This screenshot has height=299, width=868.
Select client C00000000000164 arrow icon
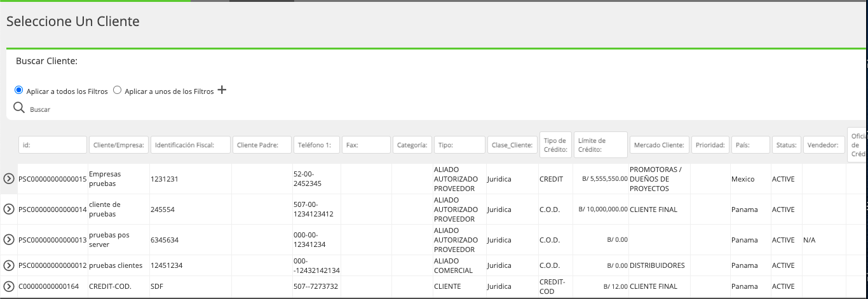click(9, 286)
